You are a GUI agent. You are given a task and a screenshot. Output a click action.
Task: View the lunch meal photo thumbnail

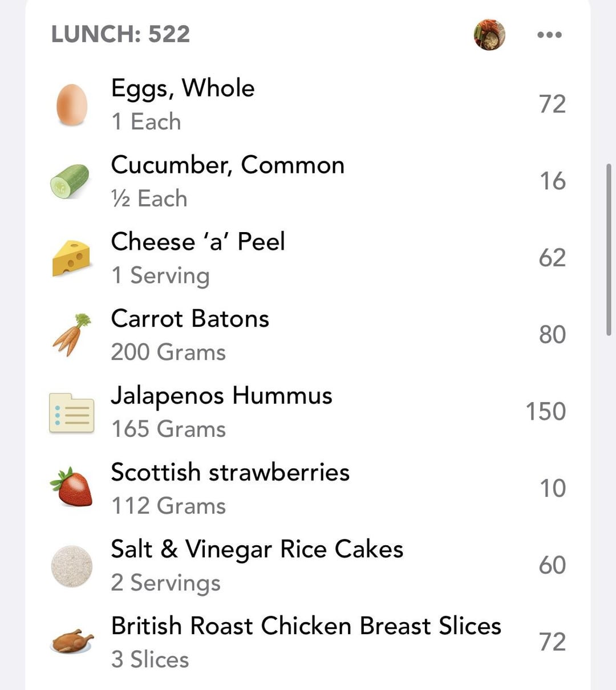(489, 35)
